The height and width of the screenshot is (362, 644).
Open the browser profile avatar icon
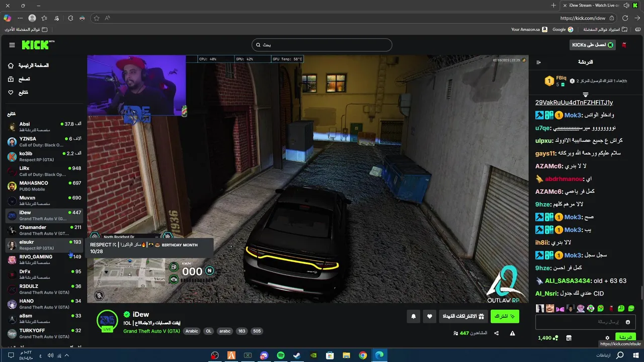(32, 18)
